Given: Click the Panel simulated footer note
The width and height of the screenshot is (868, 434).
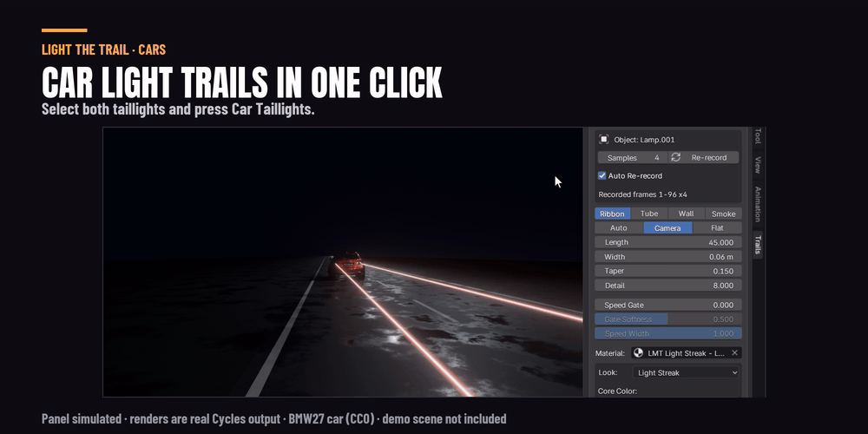Looking at the screenshot, I should point(274,418).
